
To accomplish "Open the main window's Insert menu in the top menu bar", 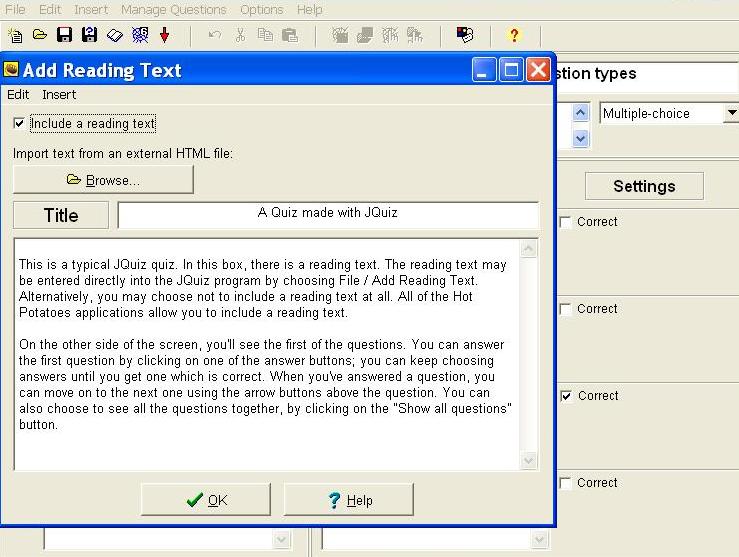I will click(x=91, y=9).
